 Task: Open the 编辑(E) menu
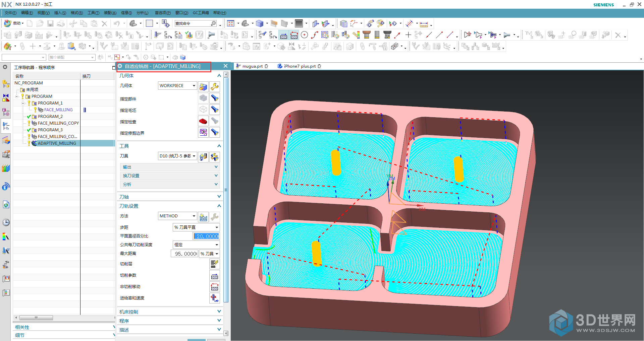(x=27, y=13)
